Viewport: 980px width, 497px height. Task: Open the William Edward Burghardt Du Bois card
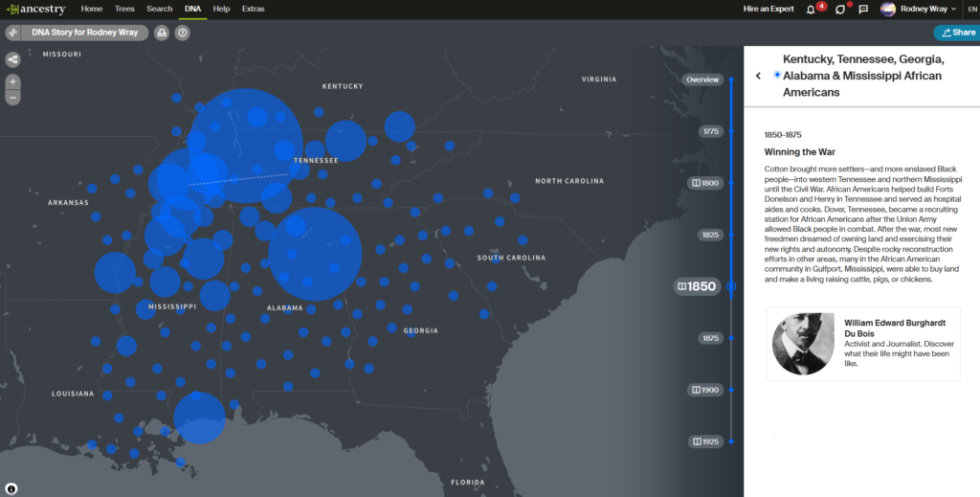pyautogui.click(x=862, y=344)
